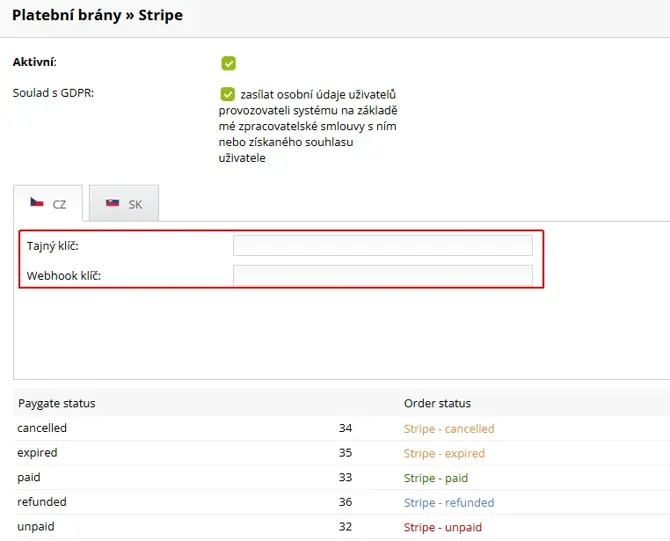This screenshot has width=670, height=541.
Task: Focus the Tajný klíč input field
Action: click(382, 246)
